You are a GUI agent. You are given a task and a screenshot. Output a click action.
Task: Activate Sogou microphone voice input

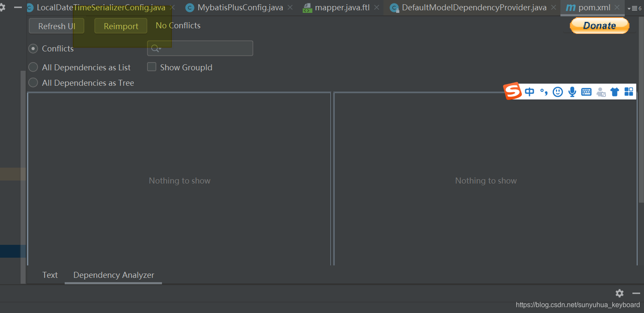point(572,92)
